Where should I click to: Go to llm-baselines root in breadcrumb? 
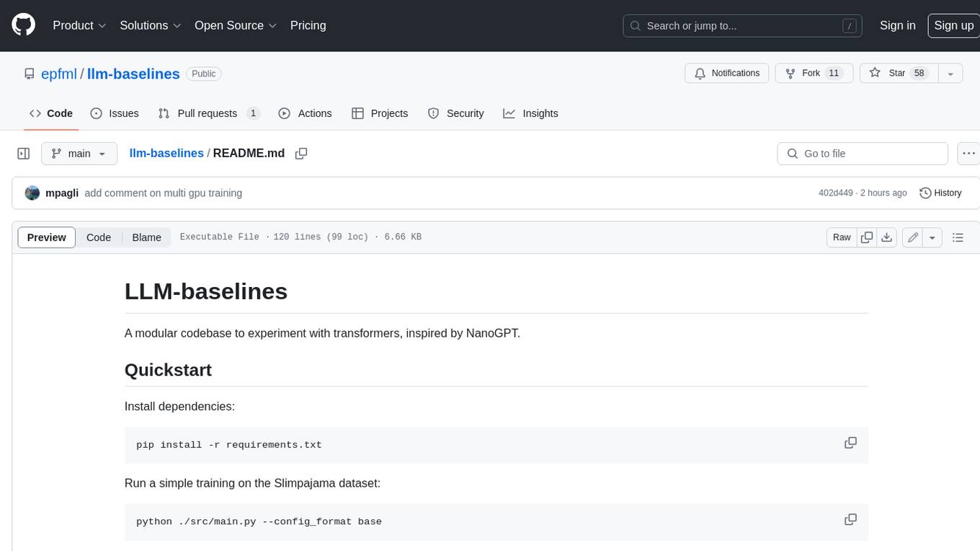click(166, 154)
